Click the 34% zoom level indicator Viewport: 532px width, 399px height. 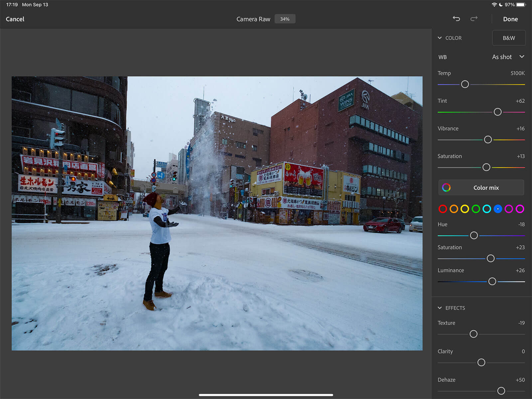285,19
